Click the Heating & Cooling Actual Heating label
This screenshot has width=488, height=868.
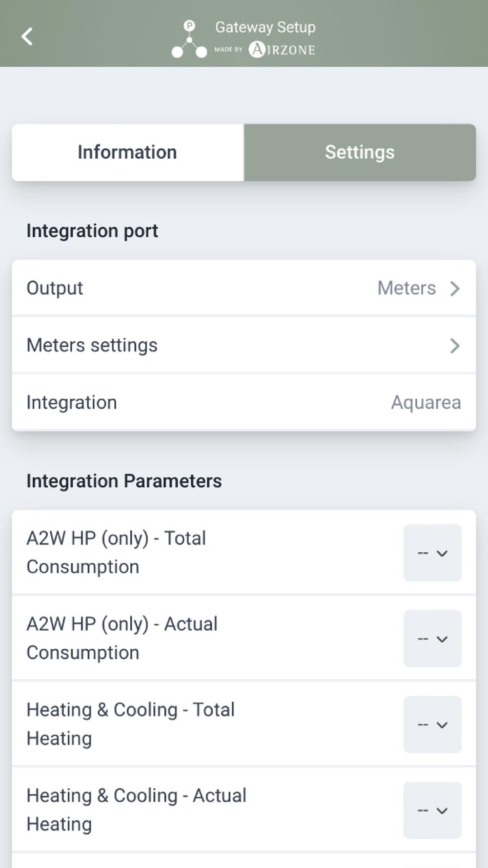click(x=136, y=810)
